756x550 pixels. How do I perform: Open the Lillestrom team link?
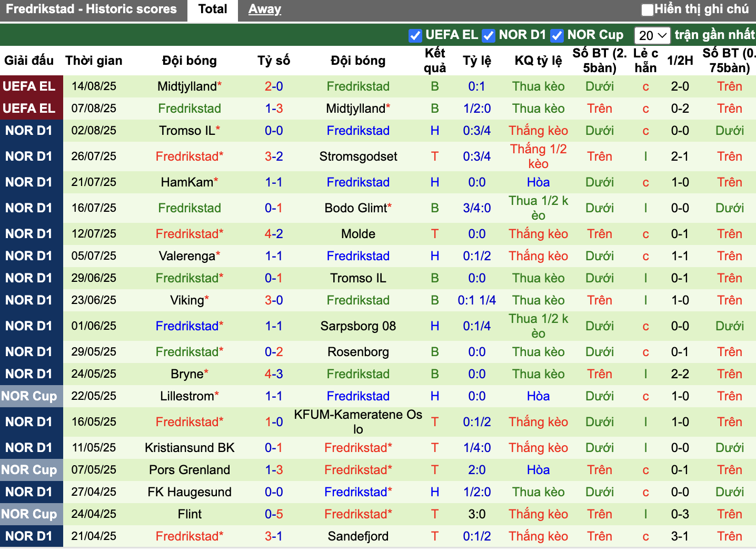pos(187,396)
